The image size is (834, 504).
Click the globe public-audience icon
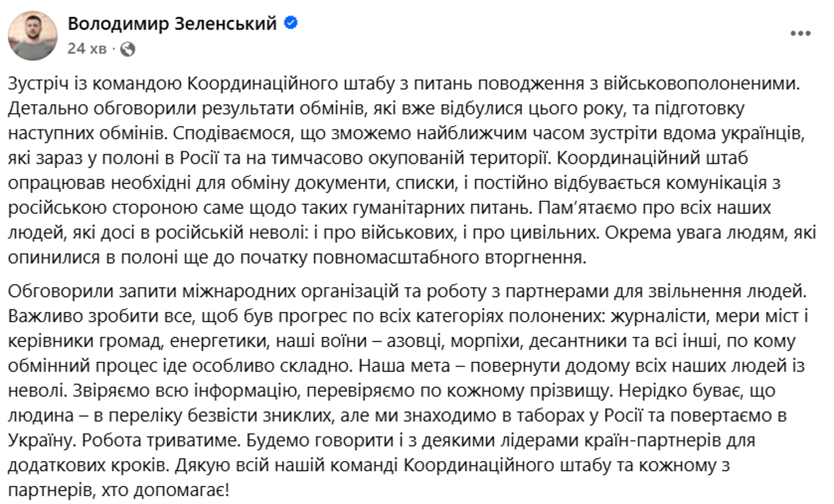click(127, 49)
